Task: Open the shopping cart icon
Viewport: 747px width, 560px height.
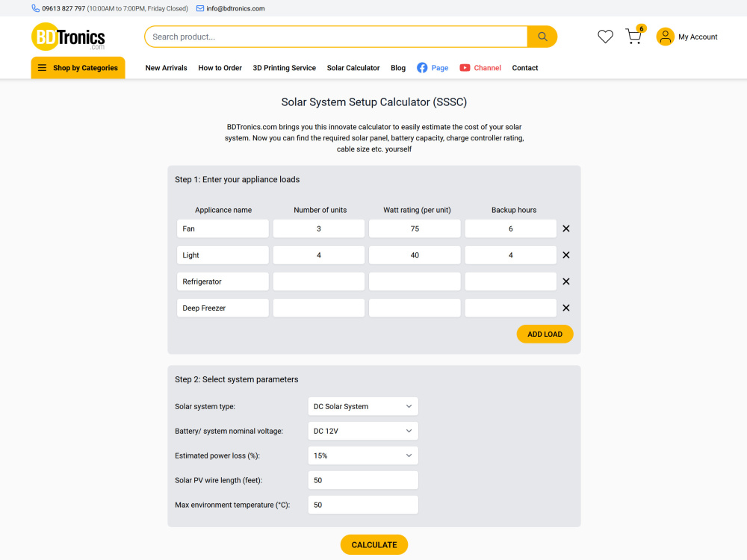Action: click(633, 37)
